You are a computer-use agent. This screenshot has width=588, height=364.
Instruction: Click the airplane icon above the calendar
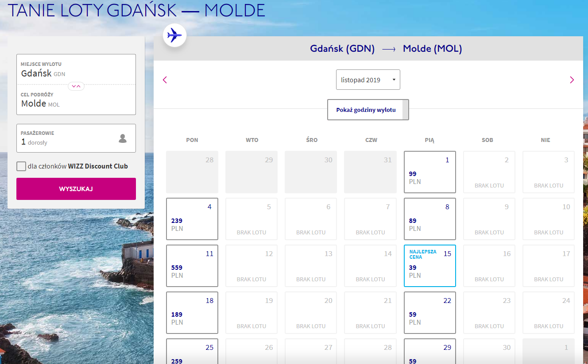[174, 35]
